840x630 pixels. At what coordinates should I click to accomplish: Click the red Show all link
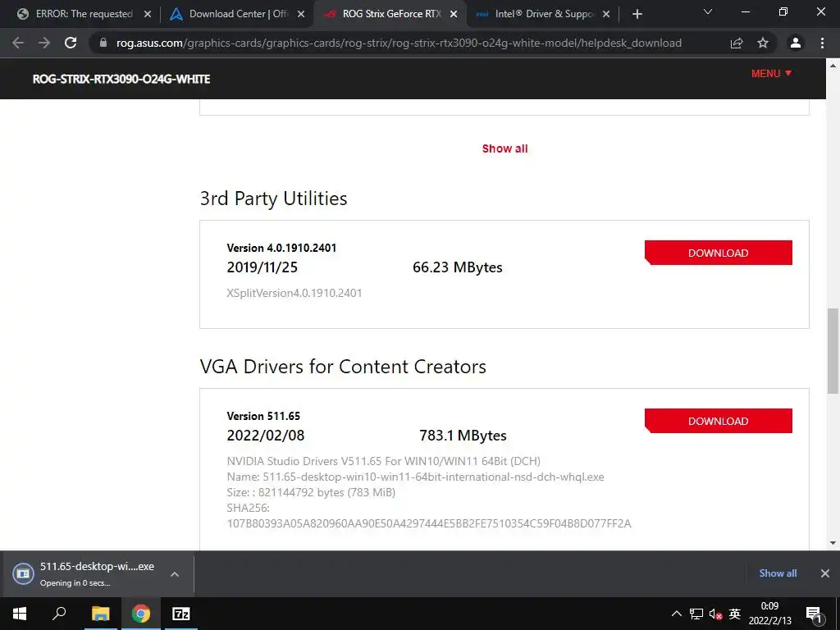[504, 148]
